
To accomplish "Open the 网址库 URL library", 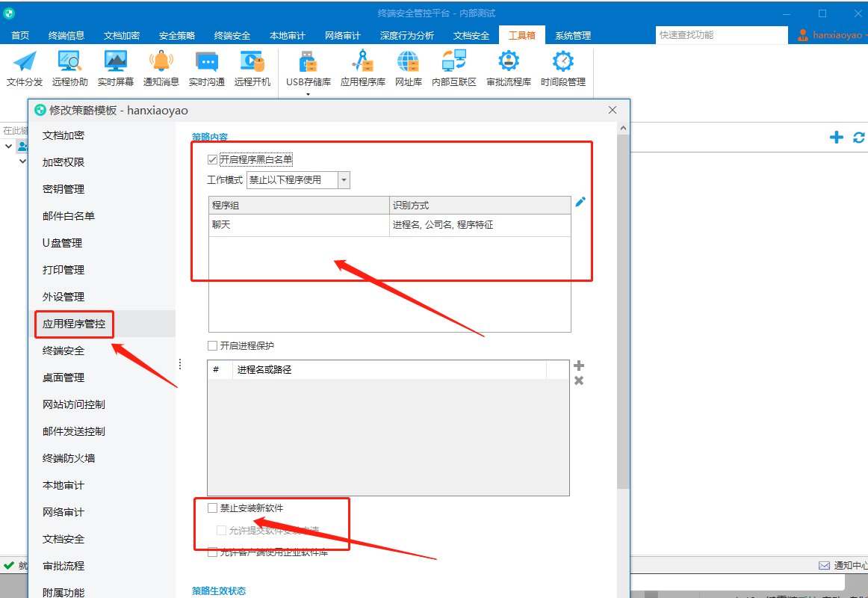I will click(409, 69).
